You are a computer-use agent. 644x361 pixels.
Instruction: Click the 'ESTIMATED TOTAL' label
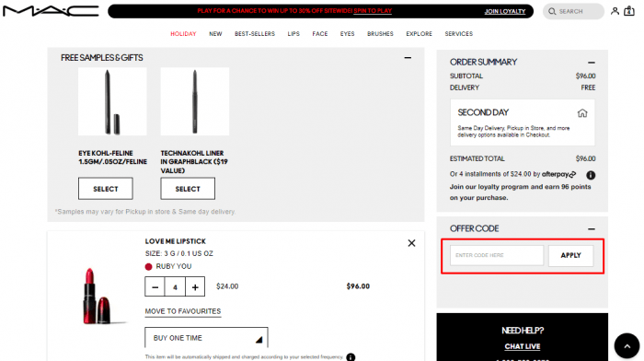(x=477, y=158)
